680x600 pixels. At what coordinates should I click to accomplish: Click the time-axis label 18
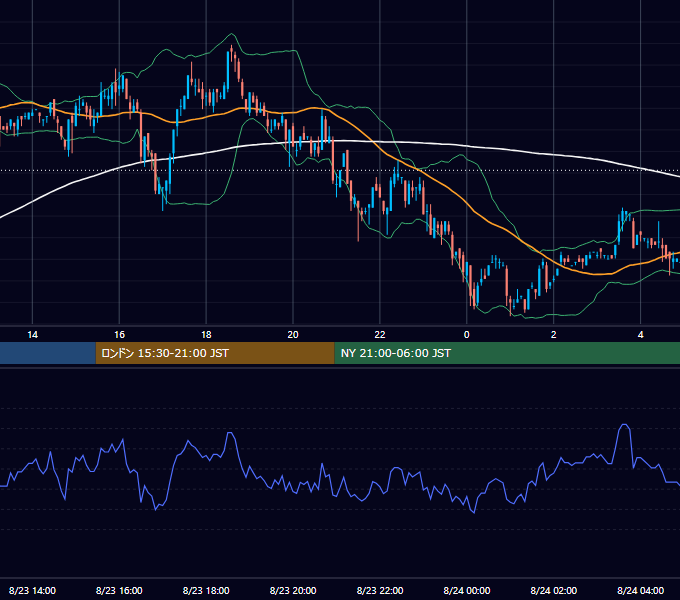206,335
